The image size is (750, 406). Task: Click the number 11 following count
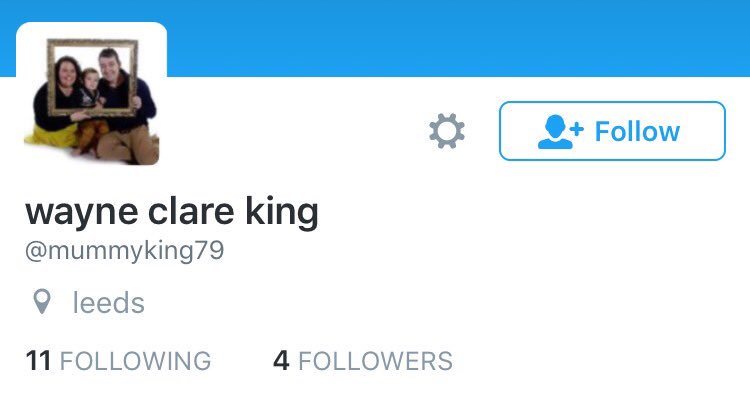coord(38,361)
